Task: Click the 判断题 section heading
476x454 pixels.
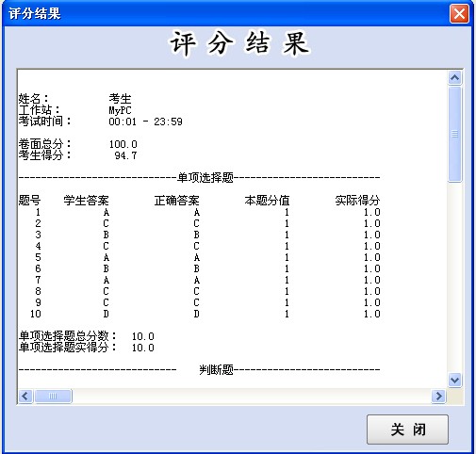Action: (x=216, y=370)
